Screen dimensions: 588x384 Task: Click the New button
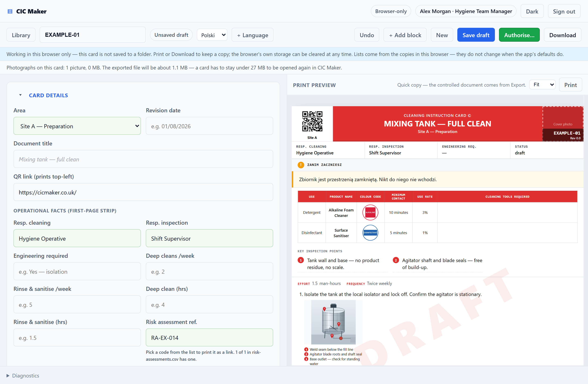point(442,35)
